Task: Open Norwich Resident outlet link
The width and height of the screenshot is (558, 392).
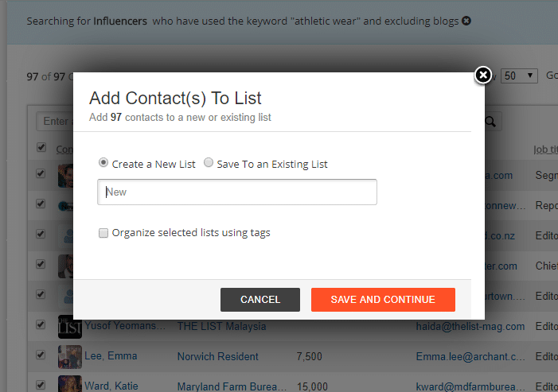Action: point(218,356)
